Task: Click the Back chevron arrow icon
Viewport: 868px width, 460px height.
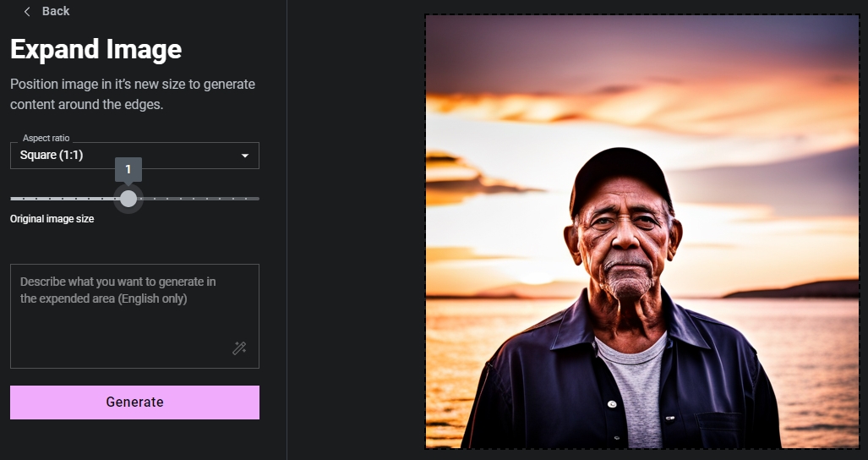Action: (27, 11)
